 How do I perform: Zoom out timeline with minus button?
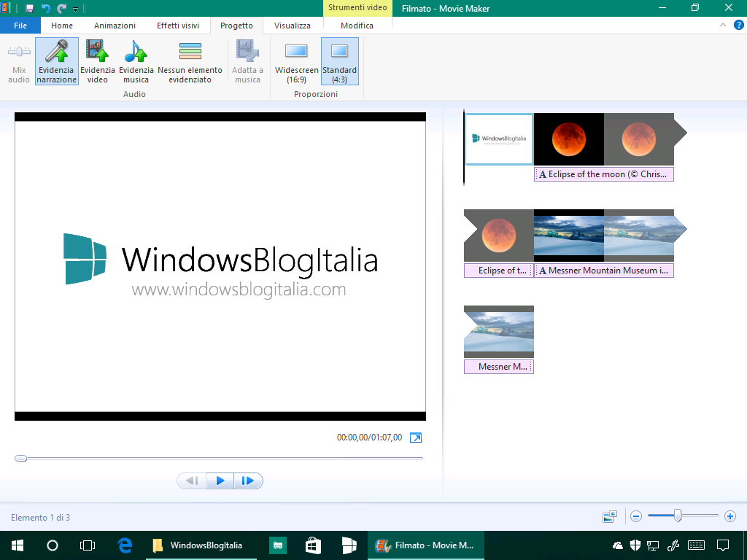coord(636,516)
